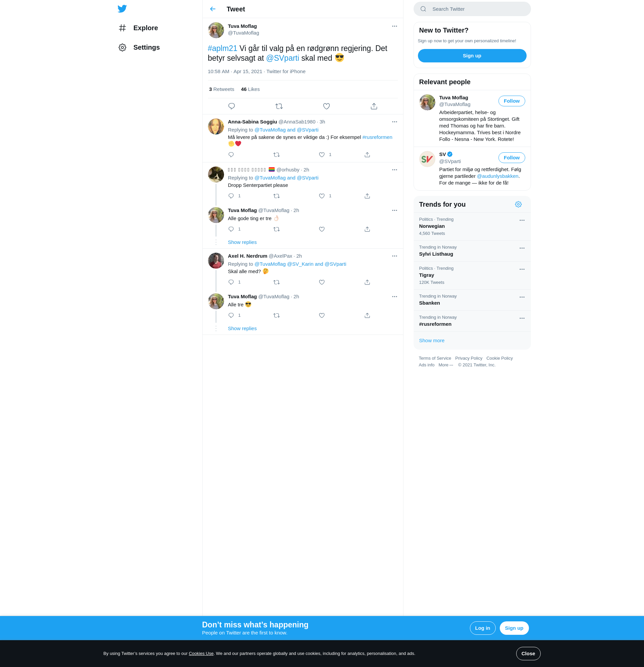View the 3 Retweets list
This screenshot has height=667, width=644.
221,89
